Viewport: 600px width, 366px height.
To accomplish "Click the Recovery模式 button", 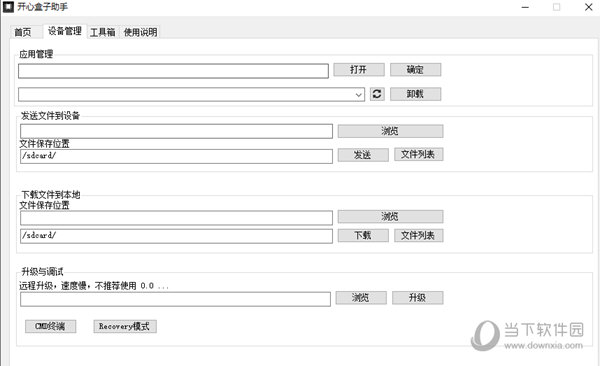I will tap(125, 327).
